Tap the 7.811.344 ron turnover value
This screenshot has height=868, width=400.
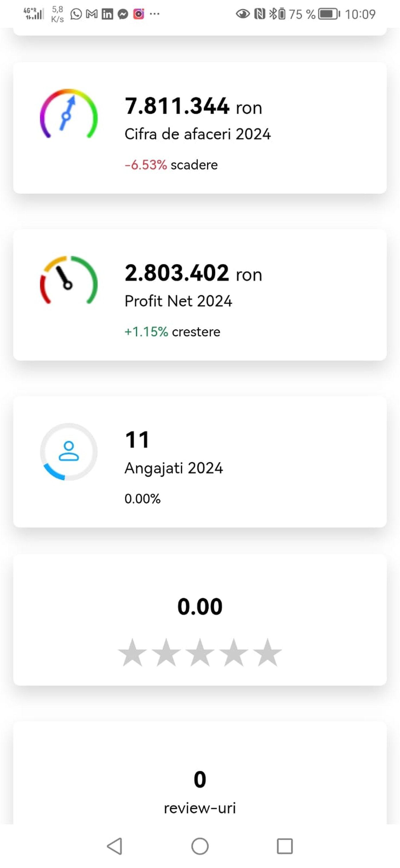[x=193, y=106]
